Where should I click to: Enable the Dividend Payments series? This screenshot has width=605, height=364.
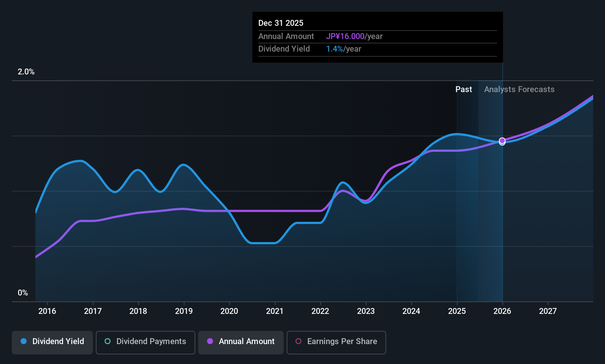(146, 343)
